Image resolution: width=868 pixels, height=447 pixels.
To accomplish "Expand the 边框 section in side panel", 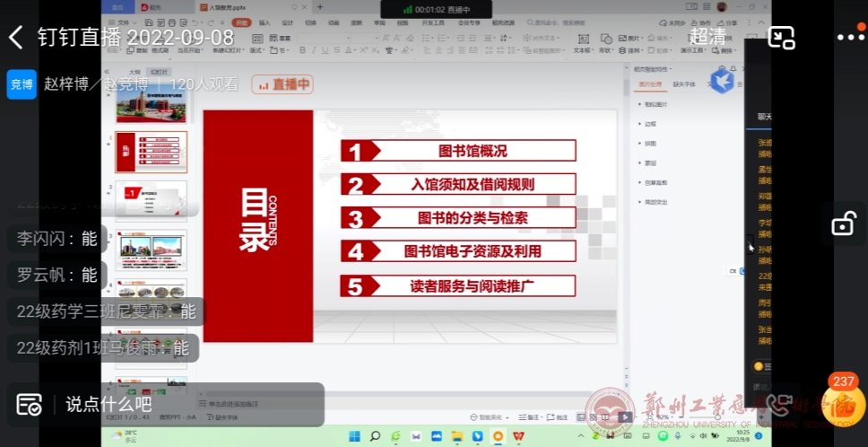I will click(x=650, y=124).
